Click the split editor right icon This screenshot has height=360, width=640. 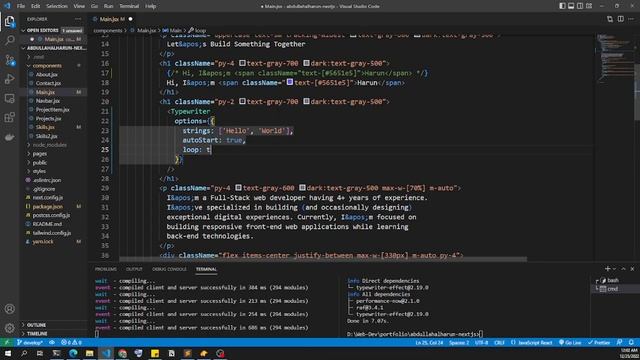click(x=620, y=19)
